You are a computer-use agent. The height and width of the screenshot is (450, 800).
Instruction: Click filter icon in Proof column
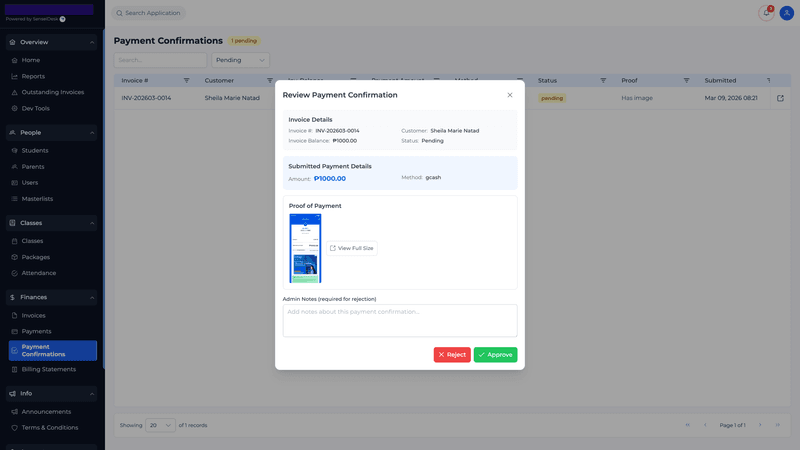click(686, 80)
